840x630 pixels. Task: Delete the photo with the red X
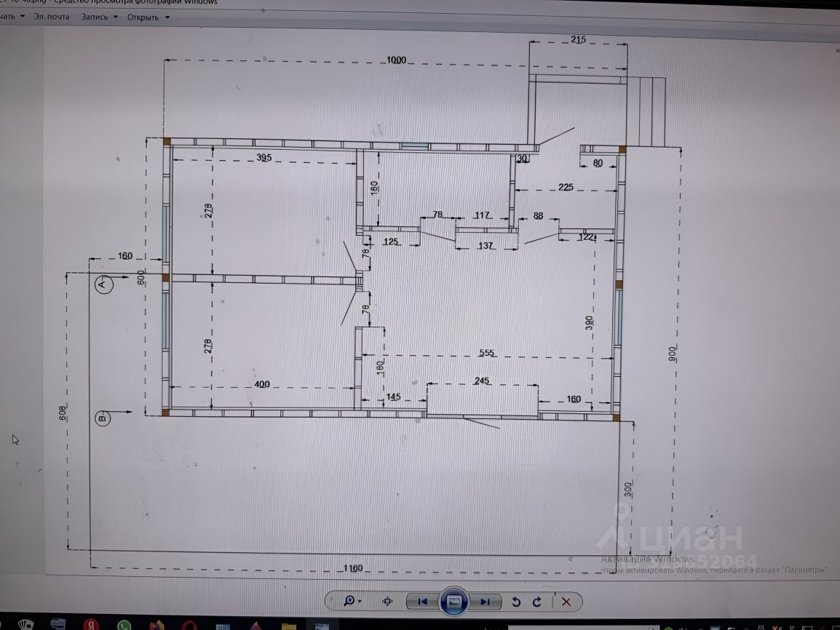[566, 602]
